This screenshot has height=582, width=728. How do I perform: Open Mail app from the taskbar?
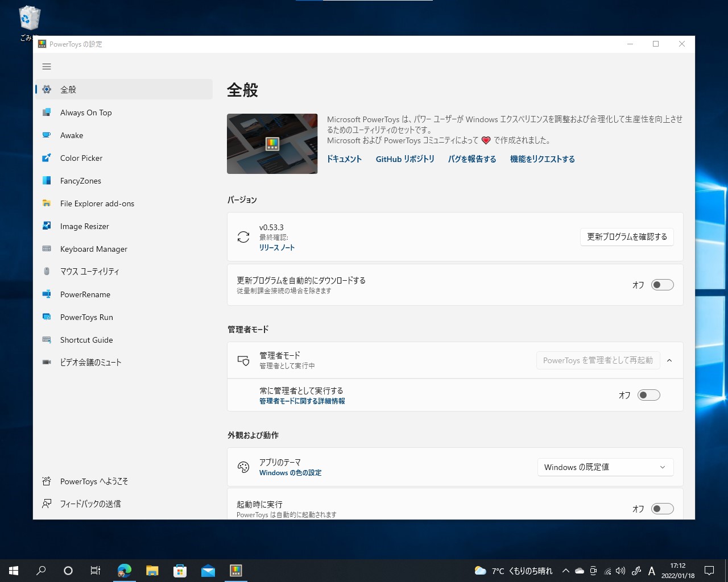[208, 571]
